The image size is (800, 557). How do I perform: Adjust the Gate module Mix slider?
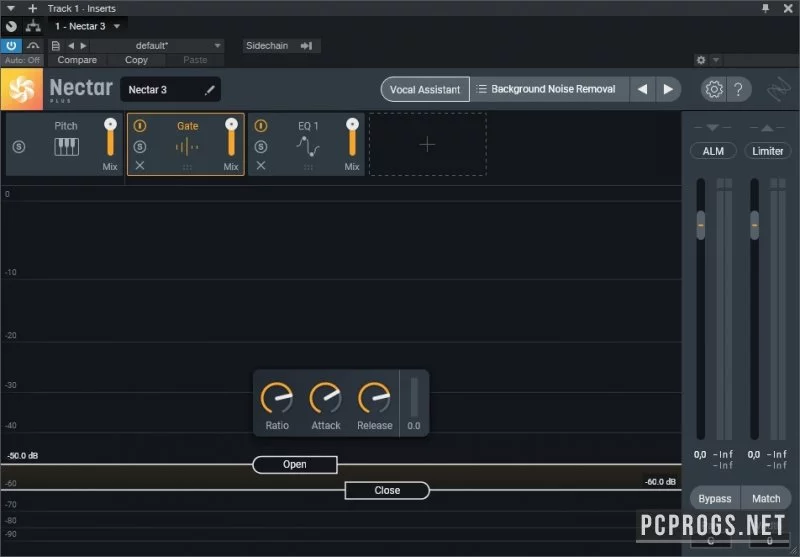231,137
